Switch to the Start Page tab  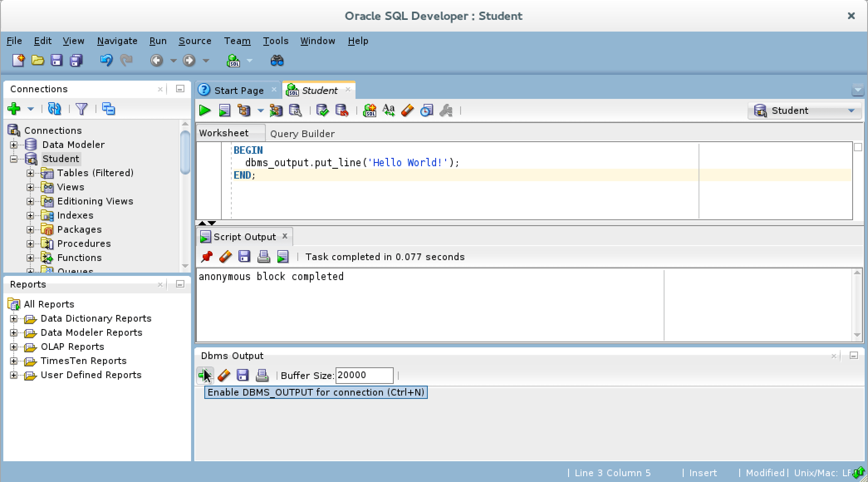coord(238,91)
